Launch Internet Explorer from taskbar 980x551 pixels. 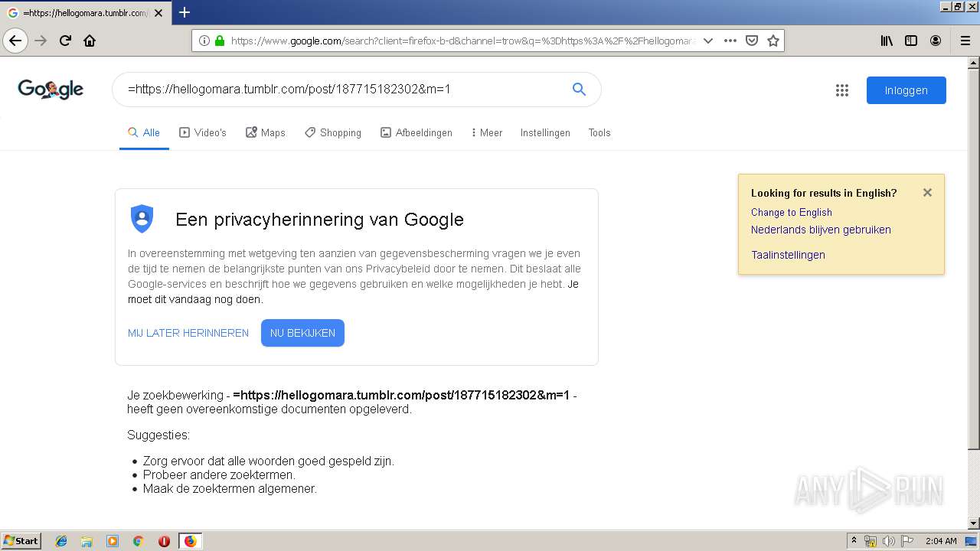click(x=61, y=541)
